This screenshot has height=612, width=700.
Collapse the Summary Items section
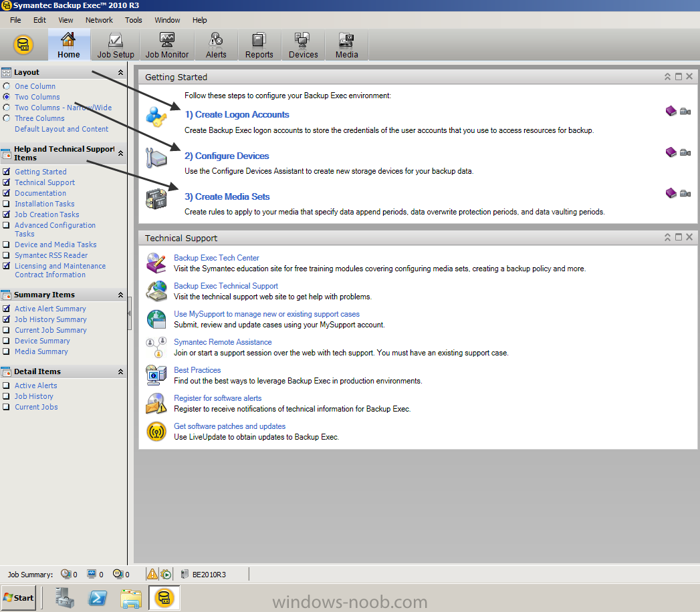[x=120, y=295]
